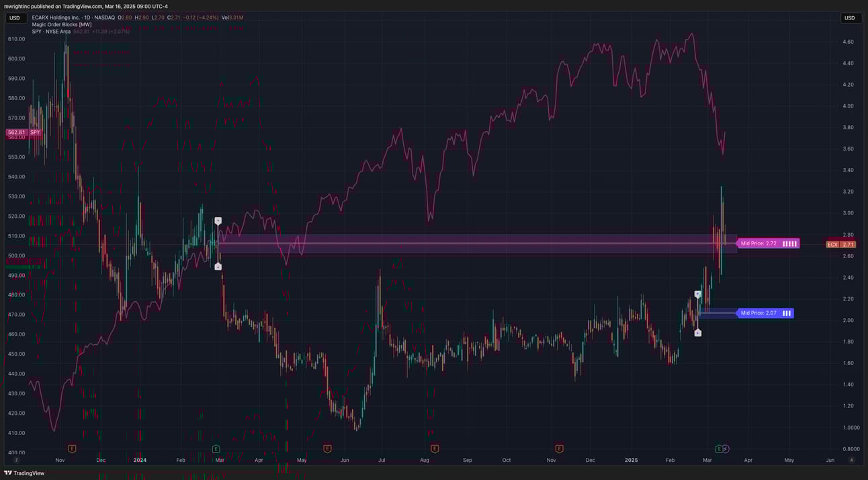This screenshot has width=868, height=480.
Task: Click the earnings marker near May 2024
Action: click(x=327, y=448)
